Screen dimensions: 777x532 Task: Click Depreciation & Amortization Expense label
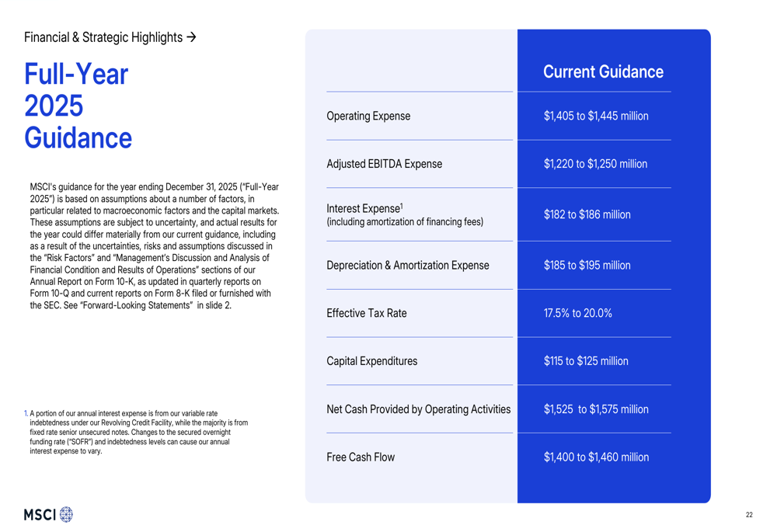pos(407,266)
